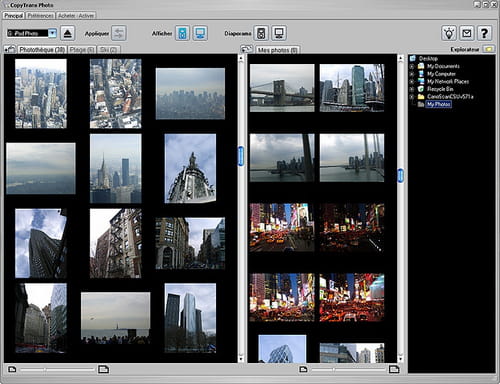Click the envelope mail icon
Image resolution: width=500 pixels, height=384 pixels.
[x=467, y=33]
